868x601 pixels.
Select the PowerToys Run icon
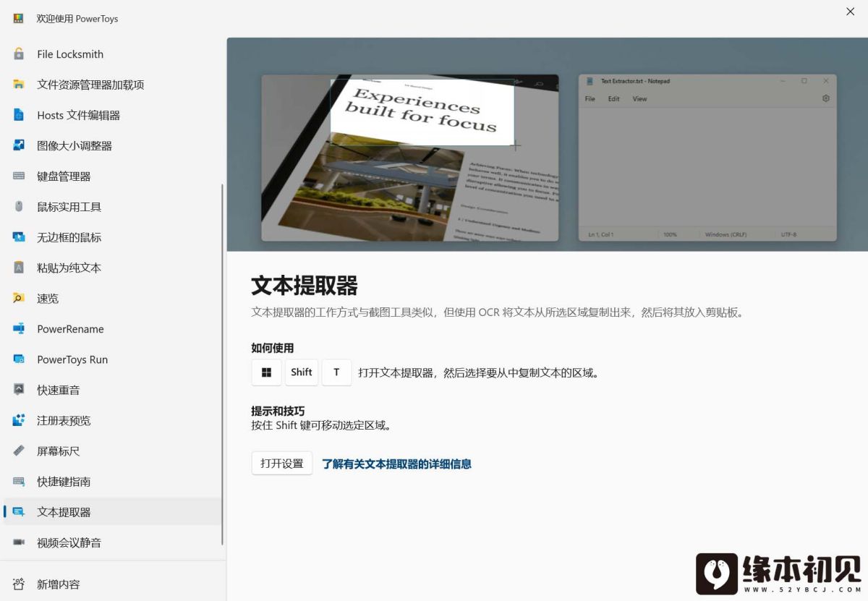[x=19, y=359]
